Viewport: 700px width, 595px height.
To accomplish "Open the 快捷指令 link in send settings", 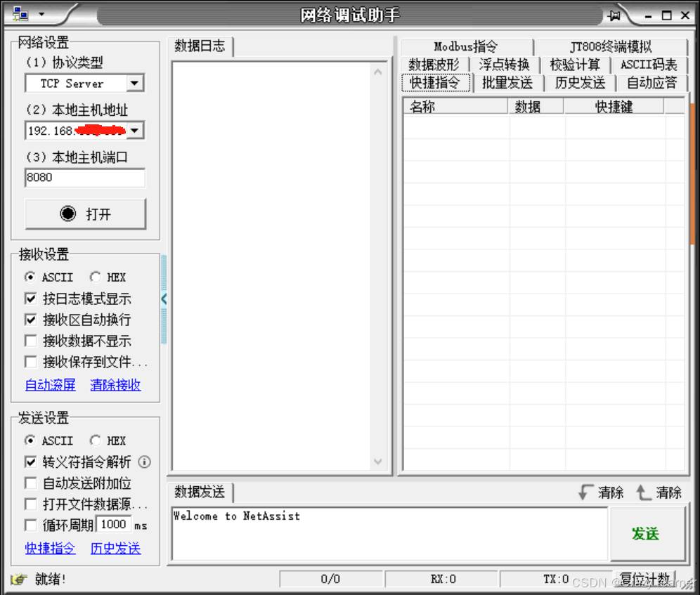I will [x=51, y=548].
